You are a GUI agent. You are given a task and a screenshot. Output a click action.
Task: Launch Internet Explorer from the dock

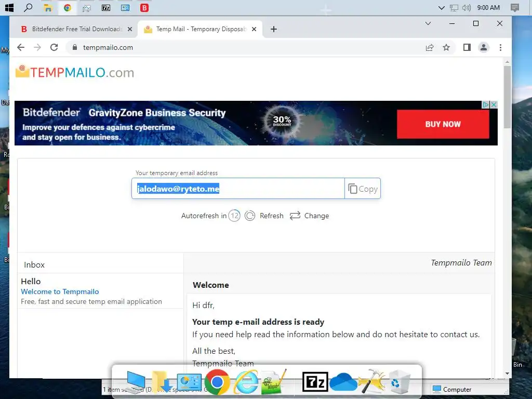pos(246,382)
